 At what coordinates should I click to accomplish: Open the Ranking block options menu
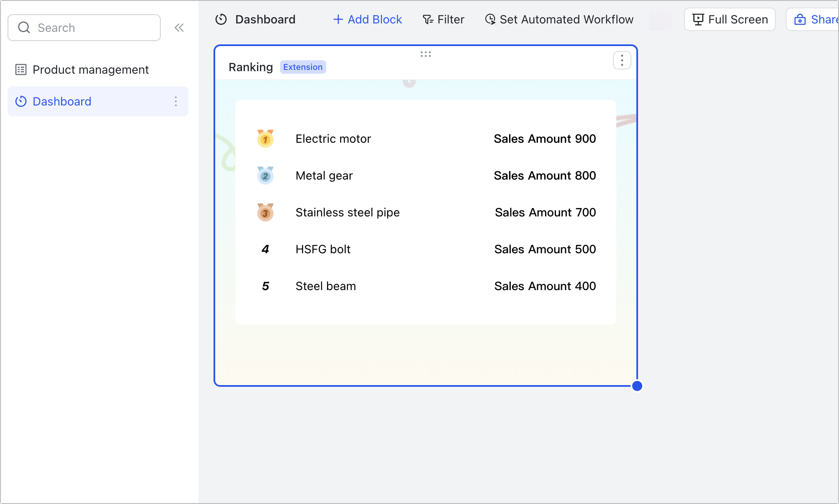point(622,60)
